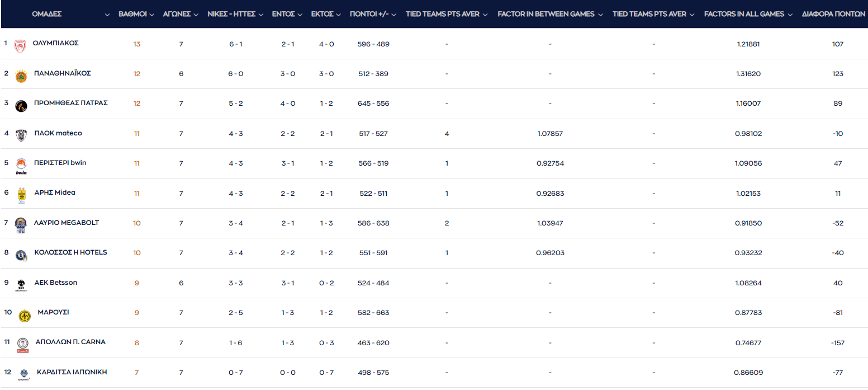Click the Maroussi team logo
This screenshot has width=868, height=390.
24,316
